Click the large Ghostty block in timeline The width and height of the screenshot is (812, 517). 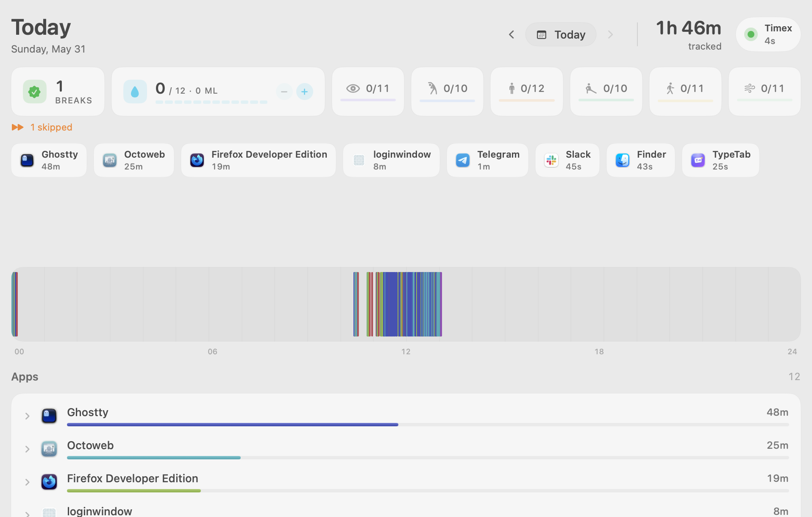coord(391,304)
